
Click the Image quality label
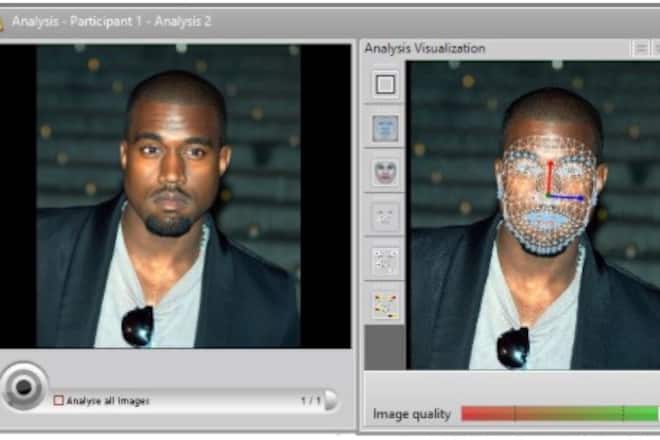(412, 414)
